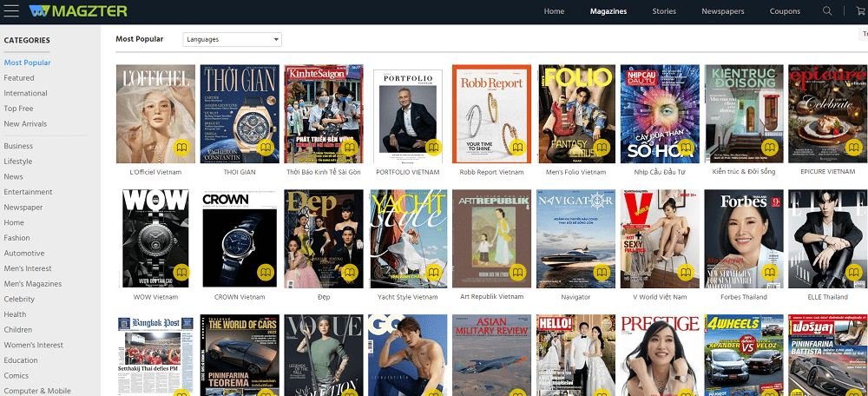The height and width of the screenshot is (396, 868).
Task: Click read icon on Kiến trúc & Đời Sống cover
Action: (769, 148)
